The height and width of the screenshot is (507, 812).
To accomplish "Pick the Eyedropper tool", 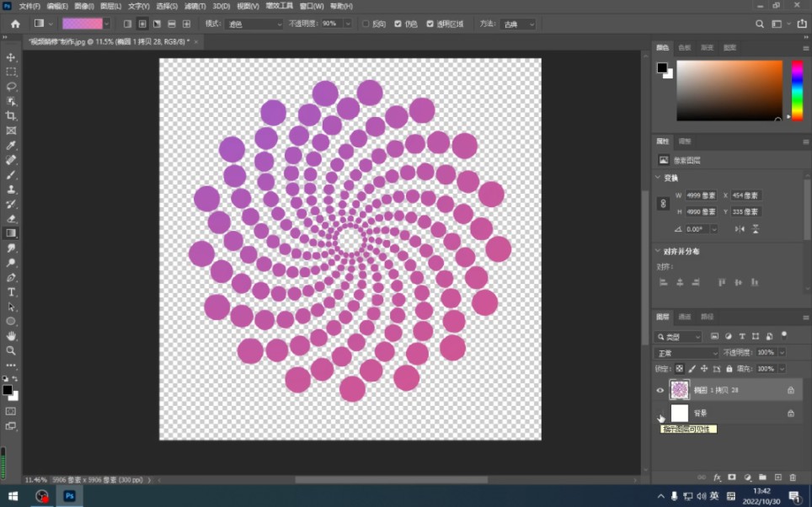I will click(12, 146).
